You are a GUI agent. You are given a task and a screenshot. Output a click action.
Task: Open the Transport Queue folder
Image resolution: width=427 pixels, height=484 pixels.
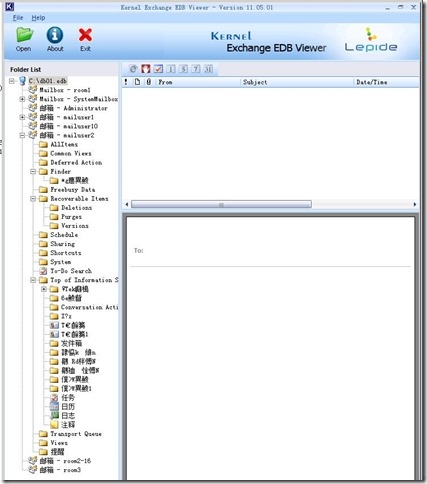pyautogui.click(x=76, y=434)
